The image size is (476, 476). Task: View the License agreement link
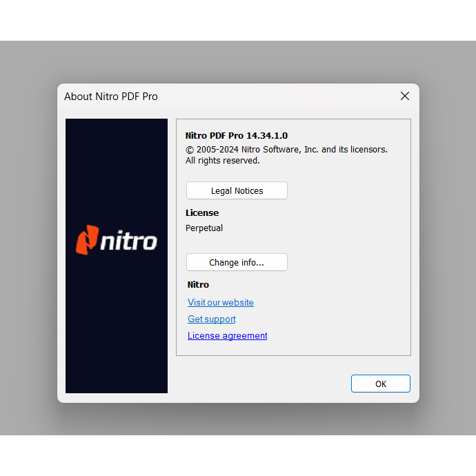coord(228,336)
